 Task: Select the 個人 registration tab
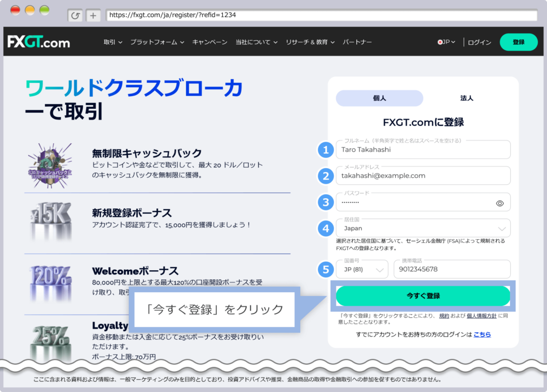pyautogui.click(x=380, y=98)
